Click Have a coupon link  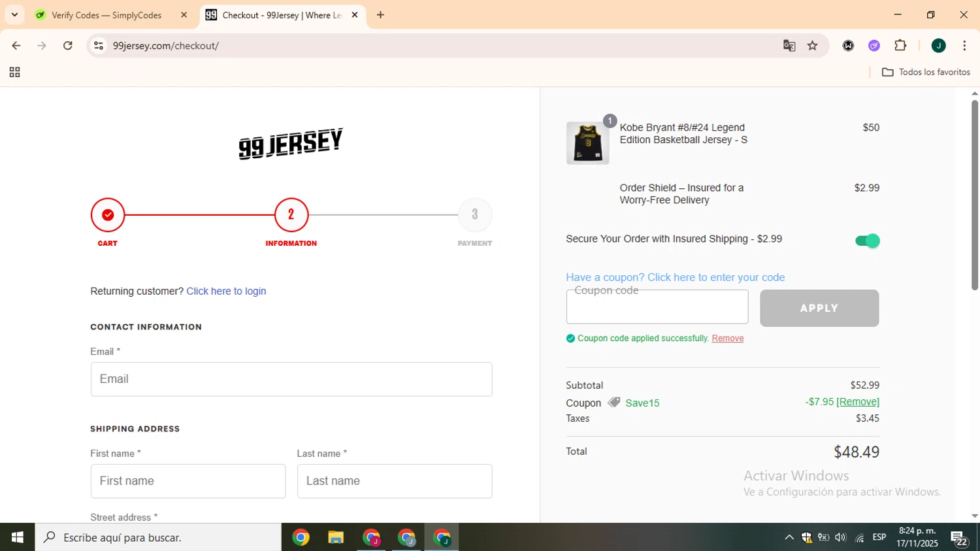pos(676,277)
